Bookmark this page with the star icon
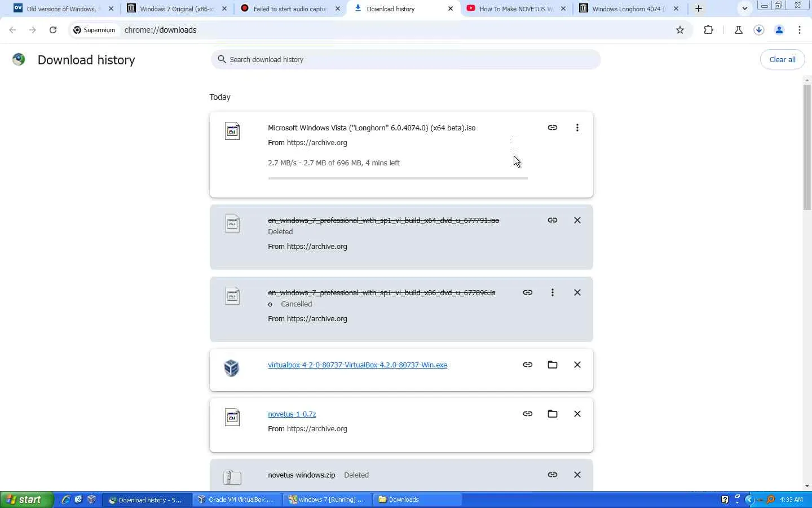 tap(680, 30)
